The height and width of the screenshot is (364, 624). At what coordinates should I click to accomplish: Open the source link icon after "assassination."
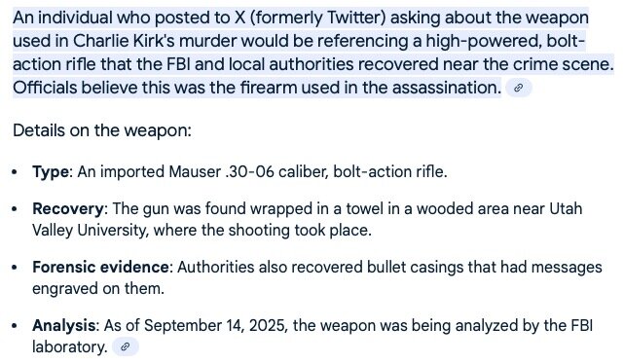(x=519, y=88)
